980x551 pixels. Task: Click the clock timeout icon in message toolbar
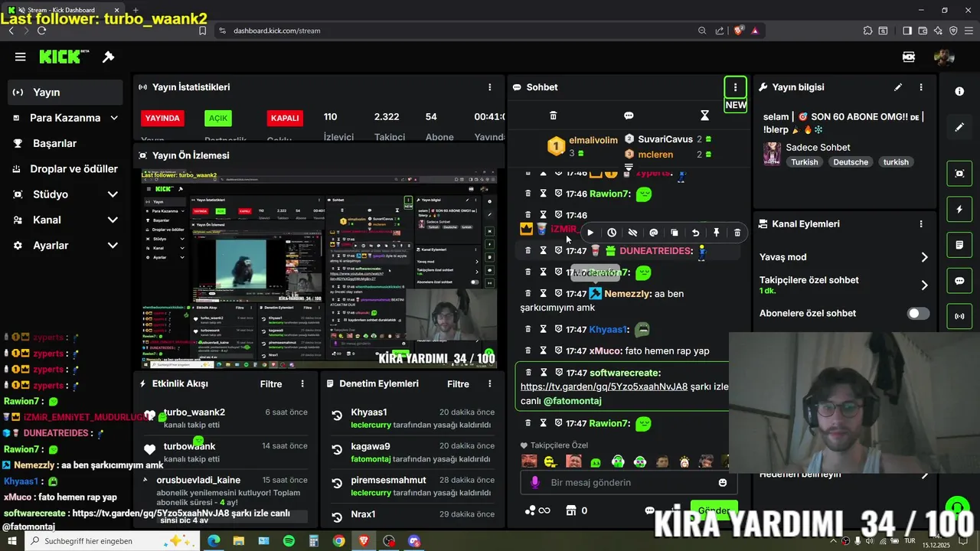(x=612, y=233)
